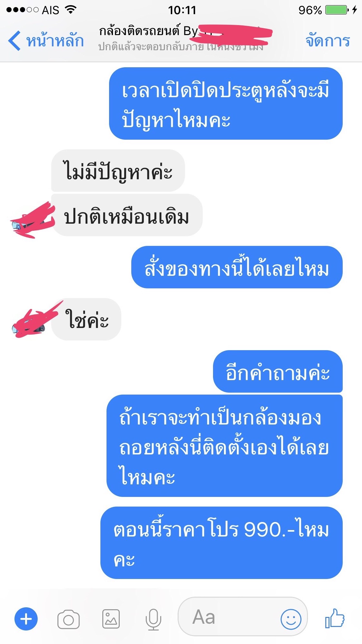
Task: Open จัดการ manage option
Action: tap(328, 41)
